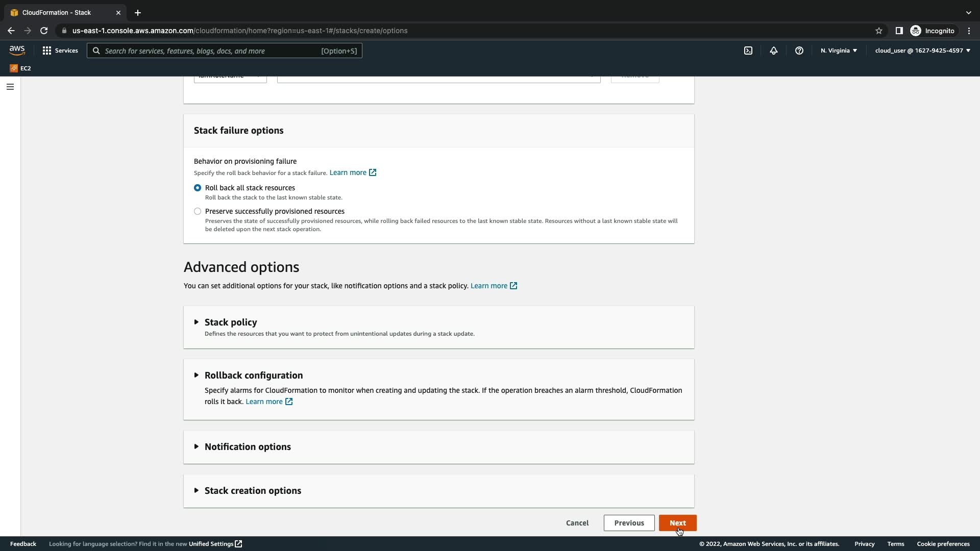Image resolution: width=980 pixels, height=551 pixels.
Task: Open the cloud_user account menu
Action: [x=922, y=51]
